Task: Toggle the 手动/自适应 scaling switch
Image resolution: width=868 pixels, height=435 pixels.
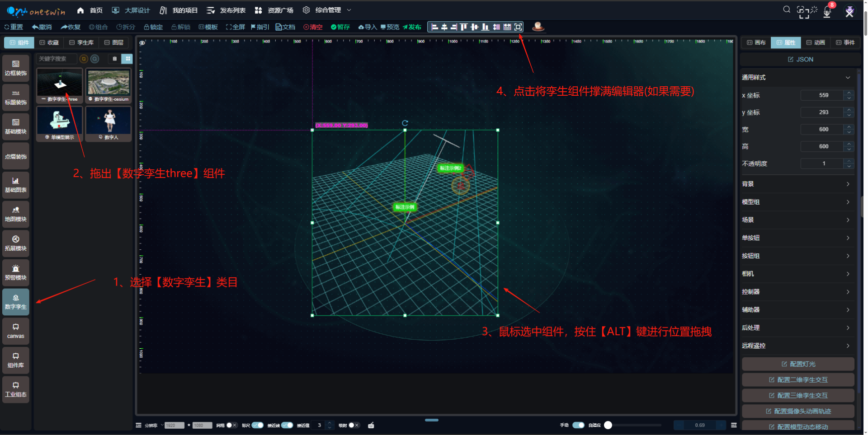Action: 578,425
